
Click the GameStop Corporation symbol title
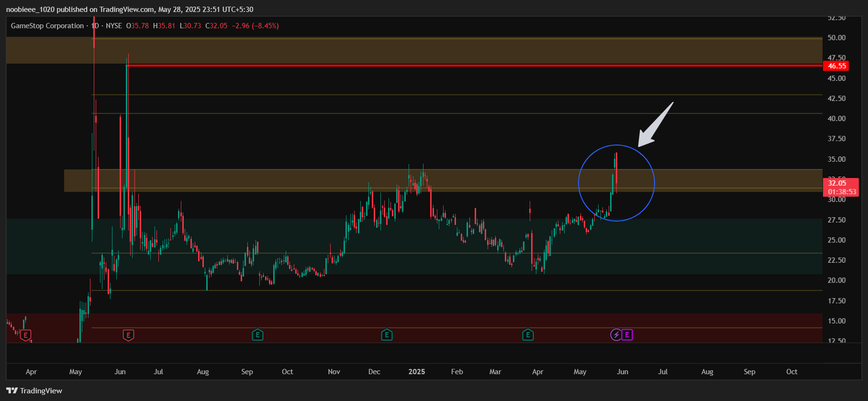pos(47,26)
